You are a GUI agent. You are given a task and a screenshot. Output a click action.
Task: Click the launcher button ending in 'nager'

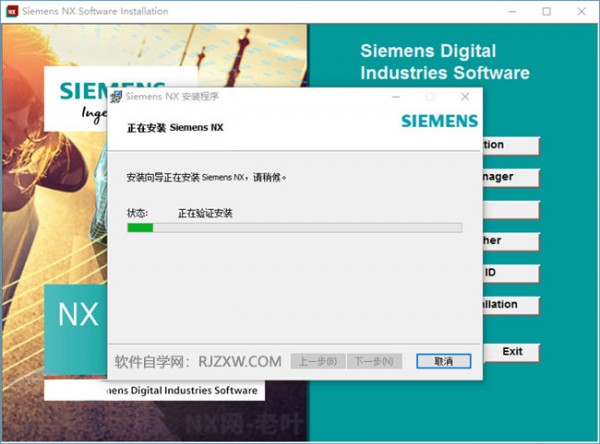512,177
